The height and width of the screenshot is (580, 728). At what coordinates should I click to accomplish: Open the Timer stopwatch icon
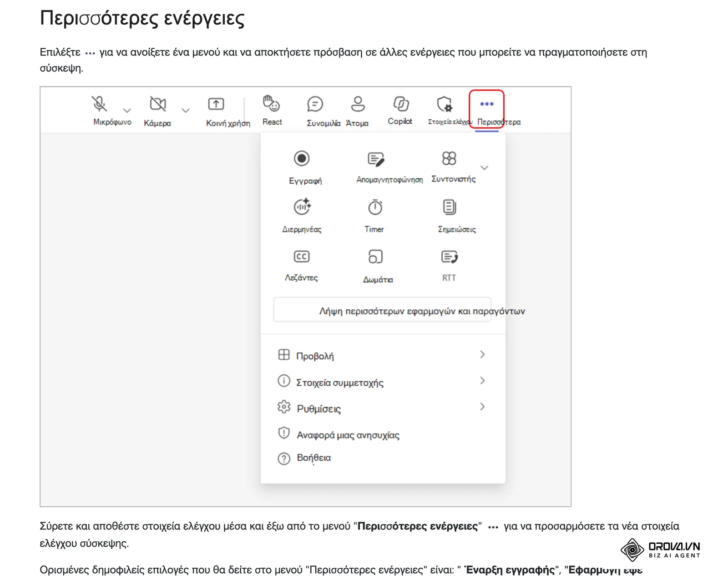375,207
